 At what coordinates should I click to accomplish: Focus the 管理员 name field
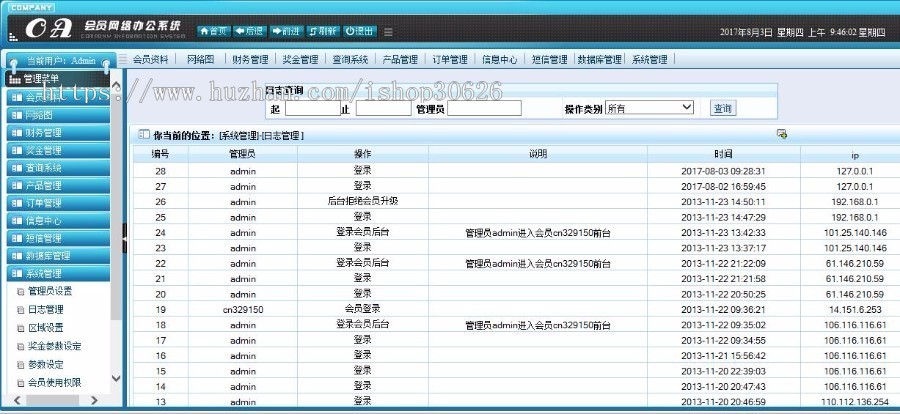point(484,108)
